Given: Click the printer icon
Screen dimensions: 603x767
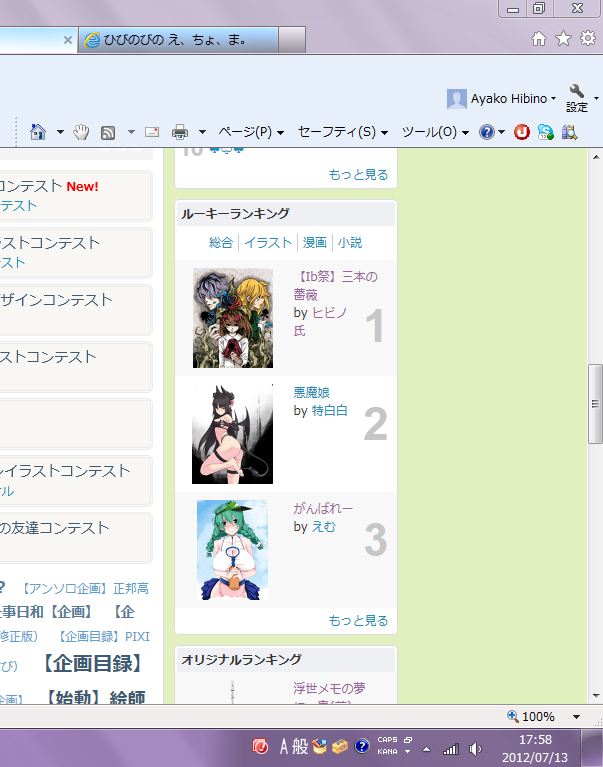Looking at the screenshot, I should pyautogui.click(x=180, y=132).
